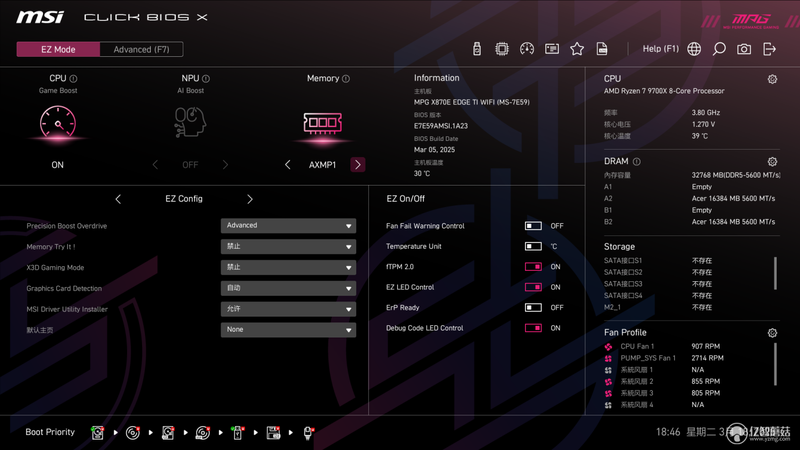Open Graphics Card Detection dropdown
This screenshot has width=800, height=450.
(x=288, y=288)
